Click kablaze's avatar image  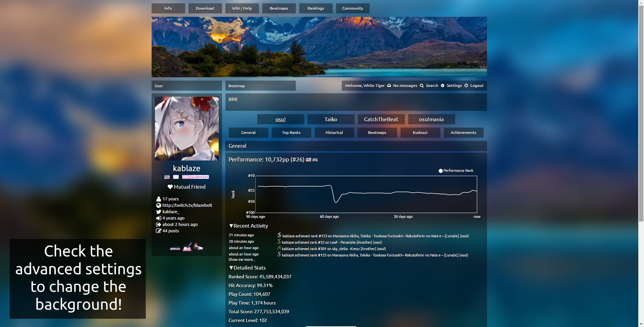[186, 129]
